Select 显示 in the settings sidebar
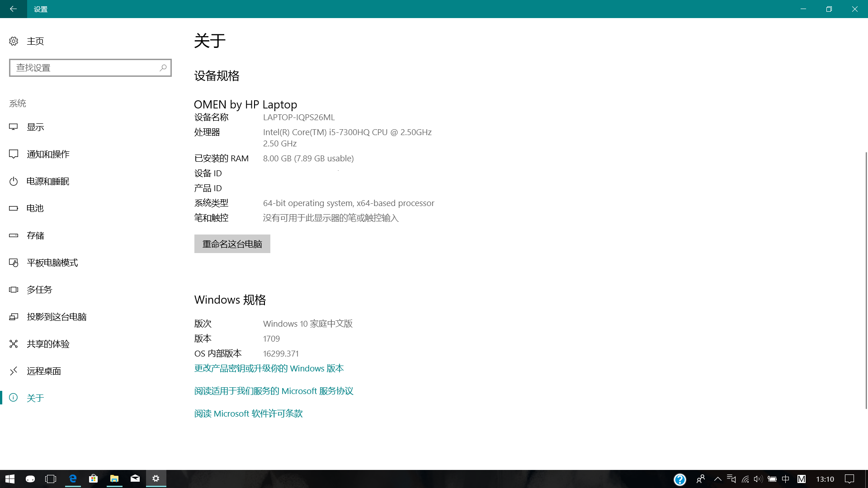 tap(35, 127)
